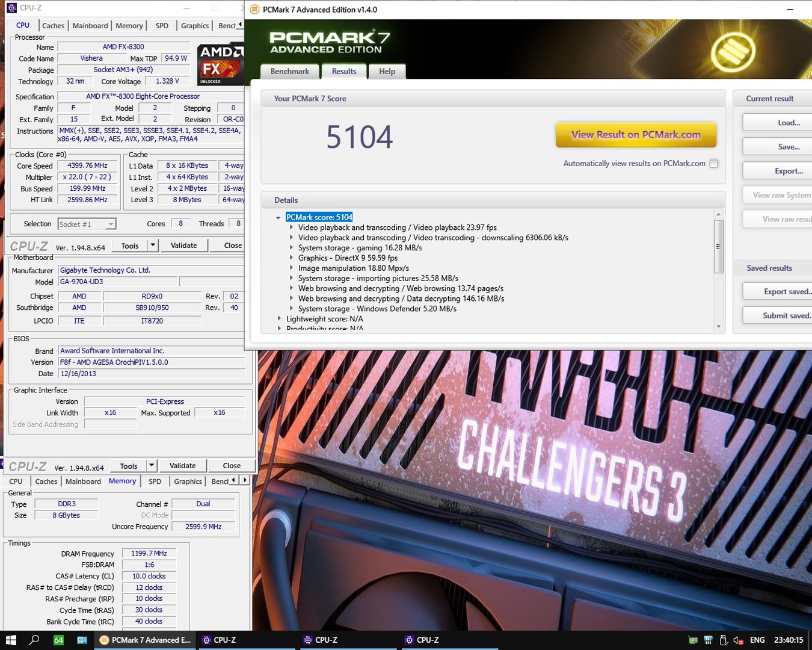The width and height of the screenshot is (812, 650).
Task: Click the PCMark 7 title bar app icon
Action: coord(254,10)
